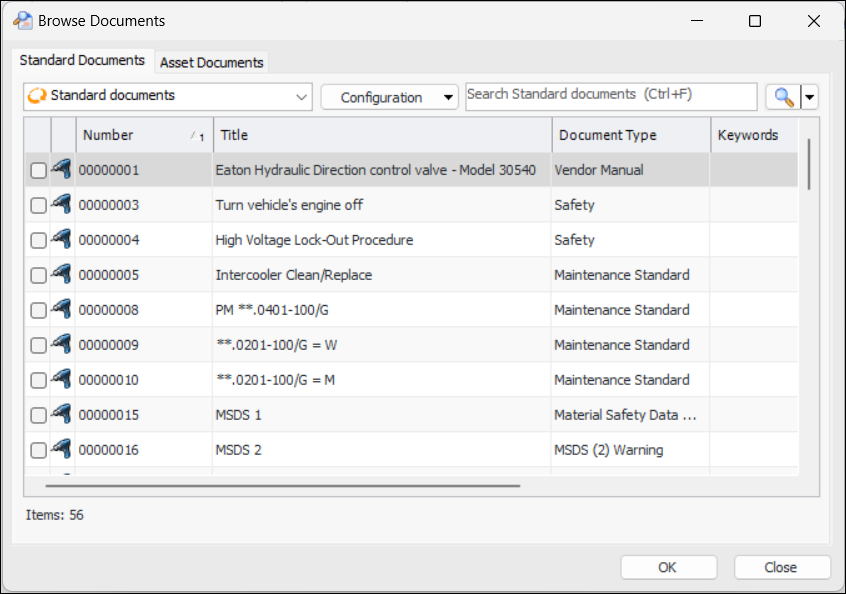This screenshot has height=594, width=846.
Task: Click document icon next to MSDS 1
Action: click(x=62, y=415)
